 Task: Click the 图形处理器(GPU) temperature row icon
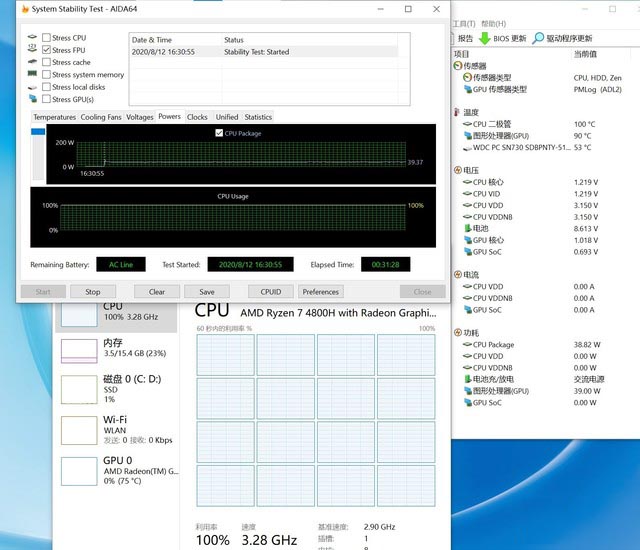468,135
